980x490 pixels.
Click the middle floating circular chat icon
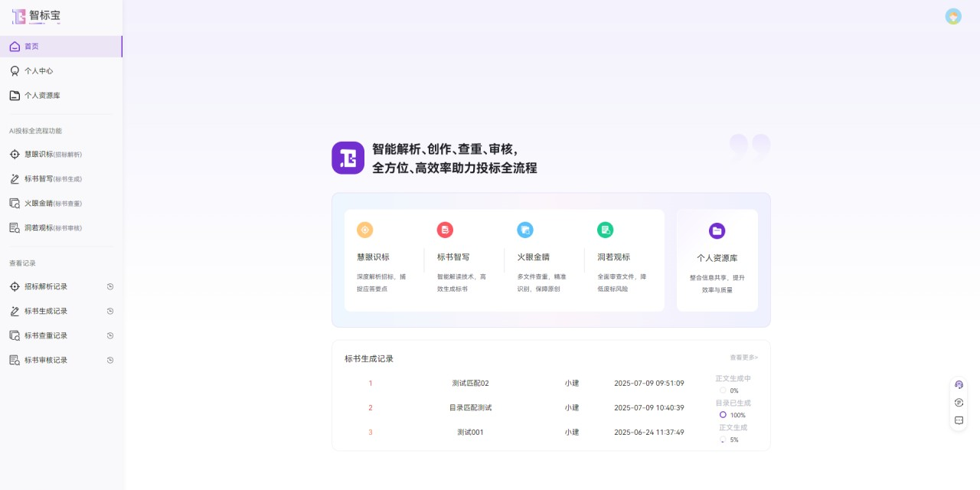pos(959,403)
